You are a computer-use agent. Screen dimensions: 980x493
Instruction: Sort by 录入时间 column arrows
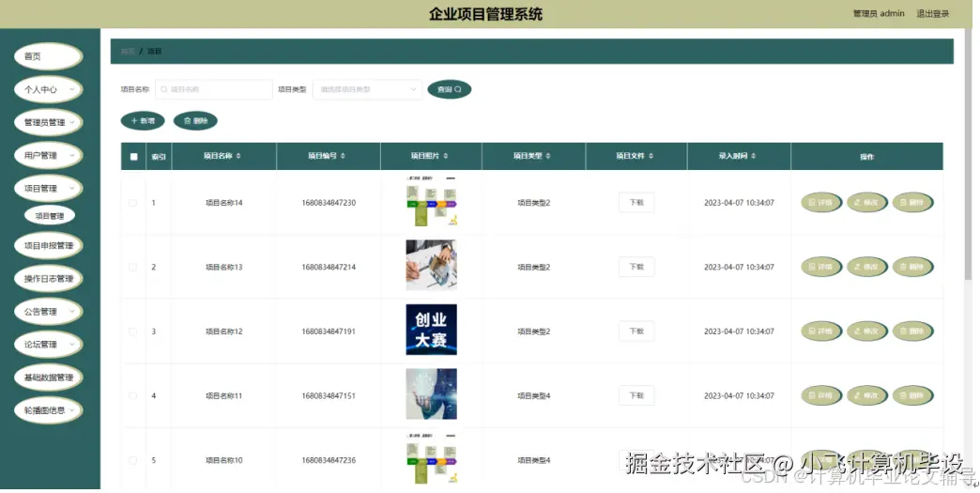(753, 156)
